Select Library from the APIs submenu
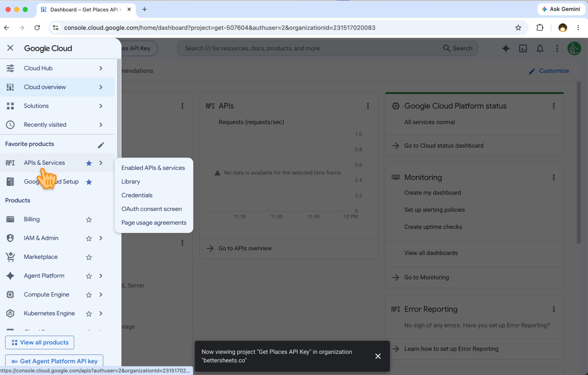Image resolution: width=588 pixels, height=375 pixels. [x=131, y=181]
